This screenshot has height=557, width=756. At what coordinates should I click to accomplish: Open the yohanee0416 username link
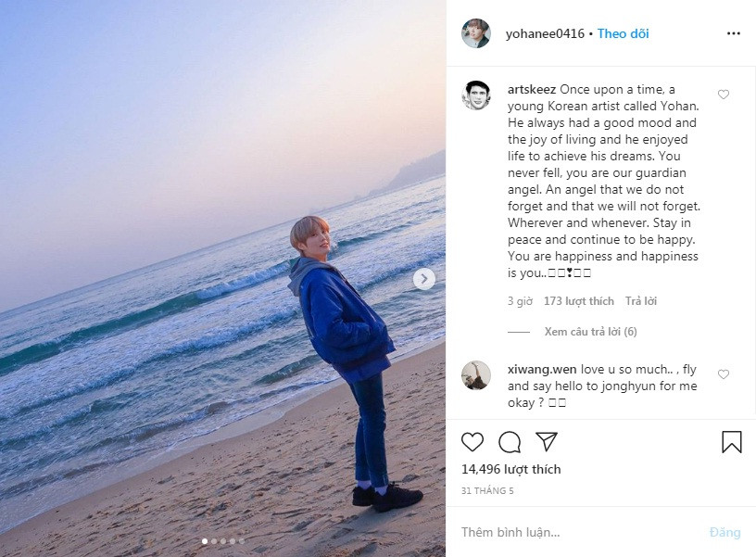545,33
